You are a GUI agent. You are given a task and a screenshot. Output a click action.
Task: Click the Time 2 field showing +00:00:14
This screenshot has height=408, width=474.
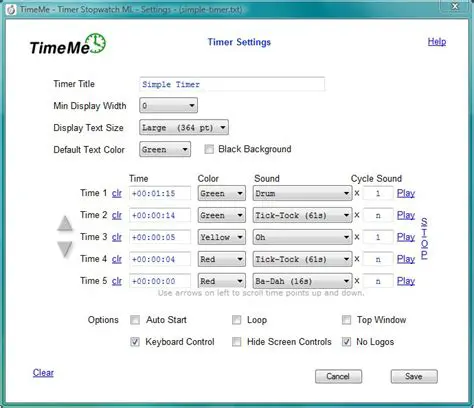[160, 215]
